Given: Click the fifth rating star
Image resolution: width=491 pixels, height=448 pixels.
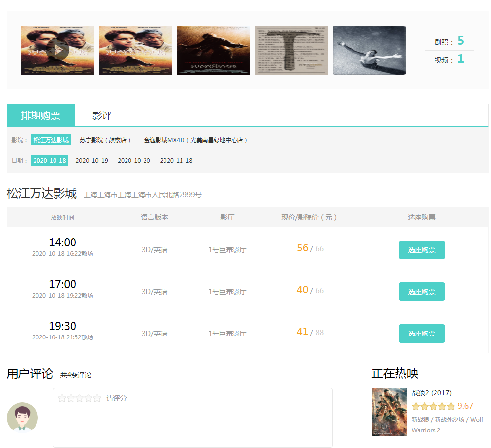Looking at the screenshot, I should [x=97, y=398].
